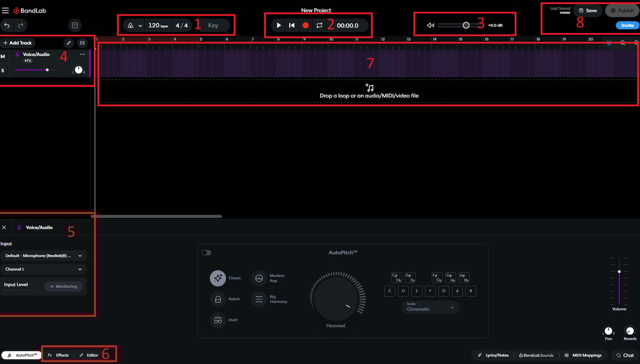Toggle the F#/Gb note key
640x364 pixels.
coord(437,278)
